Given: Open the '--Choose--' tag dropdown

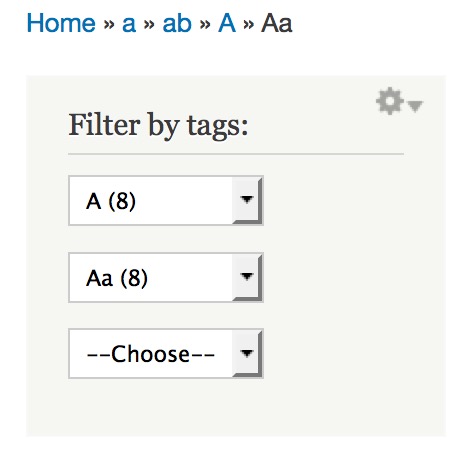Looking at the screenshot, I should (166, 354).
